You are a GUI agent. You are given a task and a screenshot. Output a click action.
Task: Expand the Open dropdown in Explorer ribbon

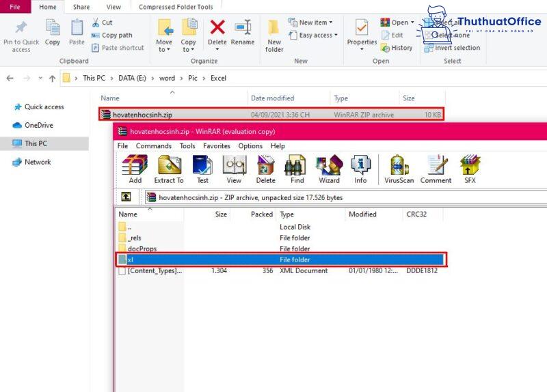412,23
